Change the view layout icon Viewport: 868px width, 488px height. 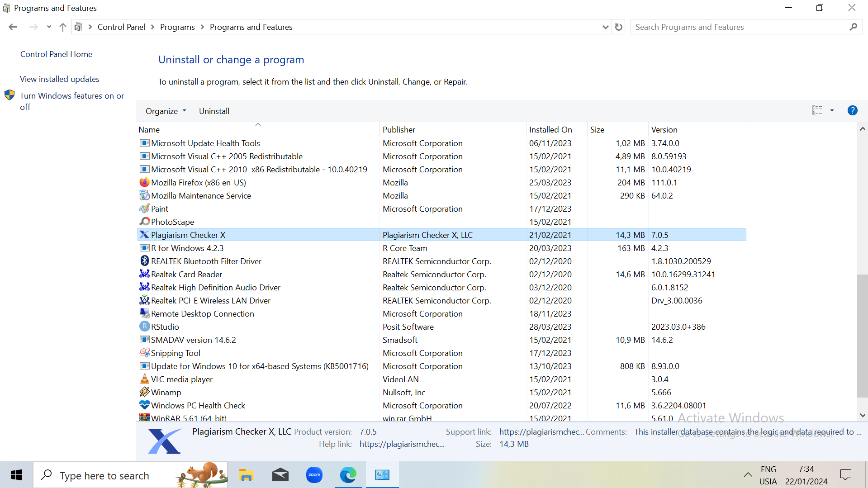[x=817, y=110]
